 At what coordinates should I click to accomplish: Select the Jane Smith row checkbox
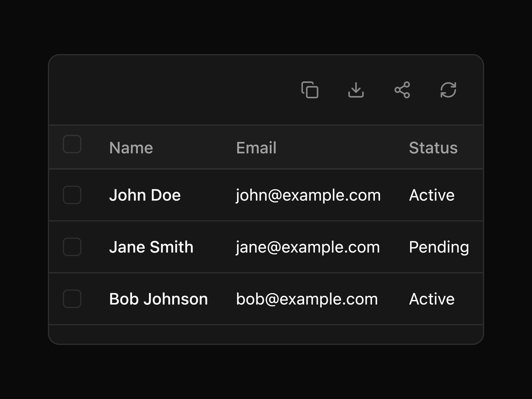click(72, 247)
